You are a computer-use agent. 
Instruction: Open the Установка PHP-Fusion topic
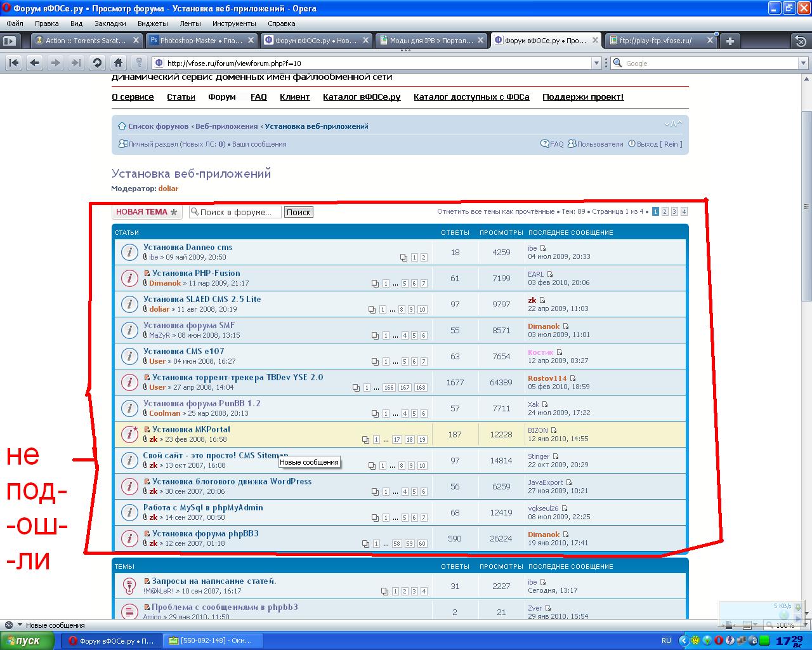tap(196, 274)
